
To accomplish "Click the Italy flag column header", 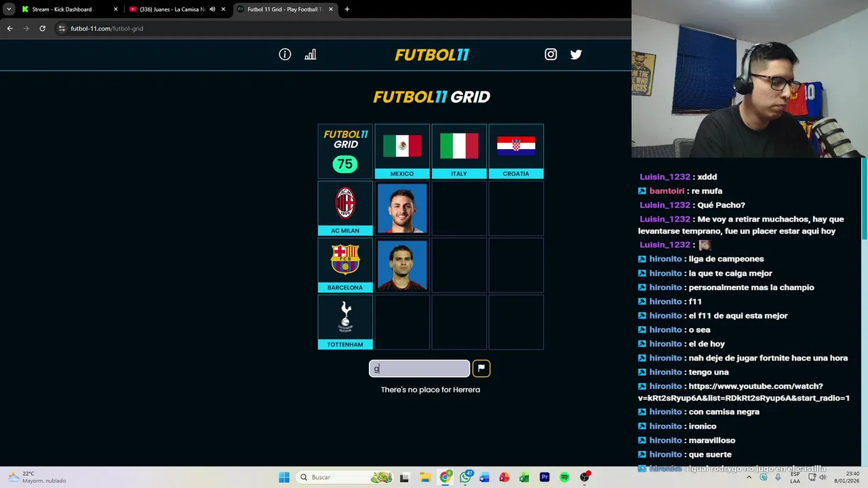I will 459,151.
